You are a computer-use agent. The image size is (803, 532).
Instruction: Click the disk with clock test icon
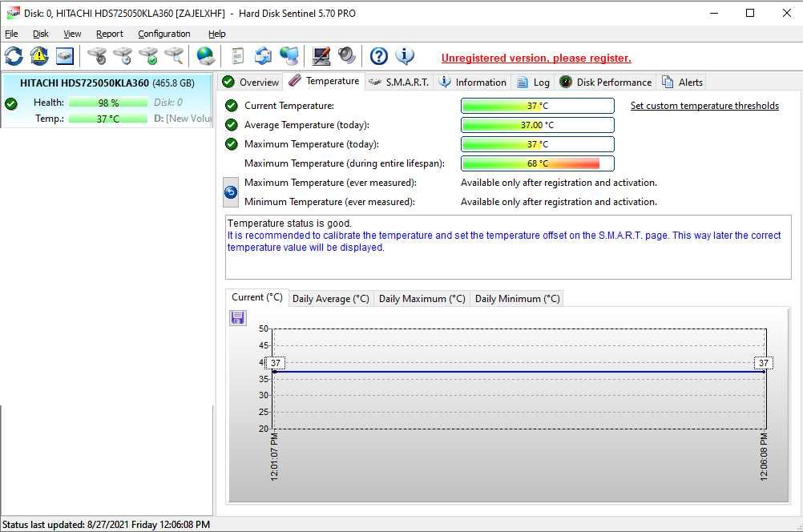(123, 56)
